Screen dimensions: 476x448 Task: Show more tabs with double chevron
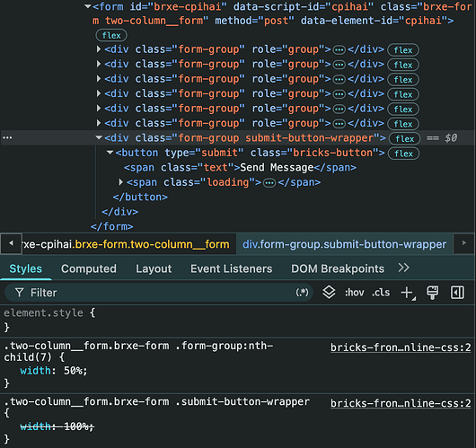pyautogui.click(x=404, y=268)
